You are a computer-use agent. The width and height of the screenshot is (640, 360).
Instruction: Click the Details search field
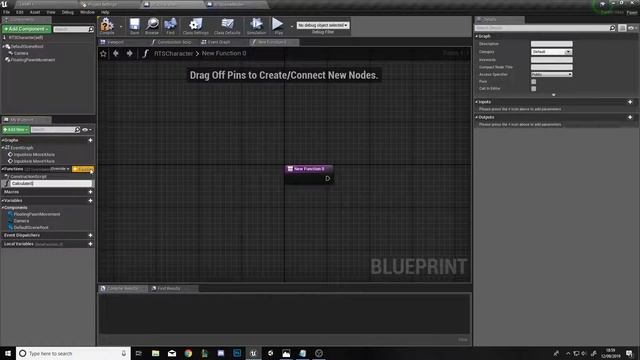click(545, 28)
